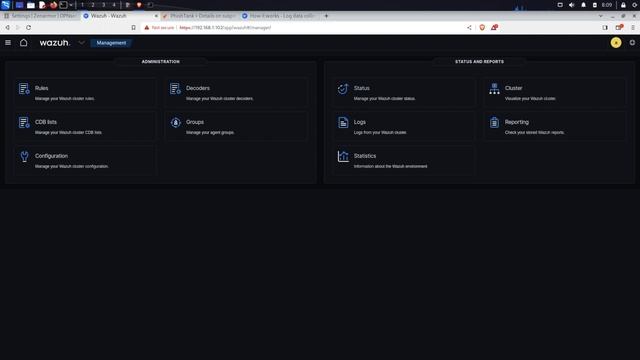Image resolution: width=640 pixels, height=360 pixels.
Task: Open the Reporting section
Action: [x=516, y=122]
